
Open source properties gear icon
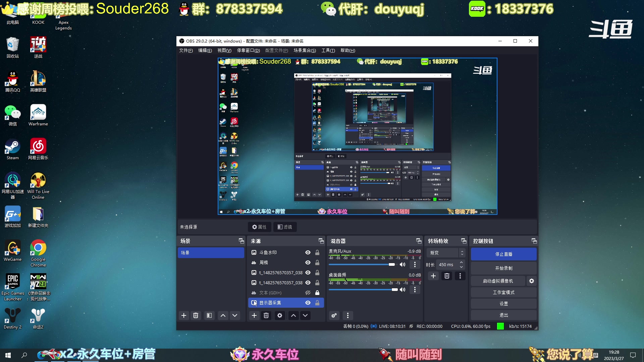click(280, 315)
